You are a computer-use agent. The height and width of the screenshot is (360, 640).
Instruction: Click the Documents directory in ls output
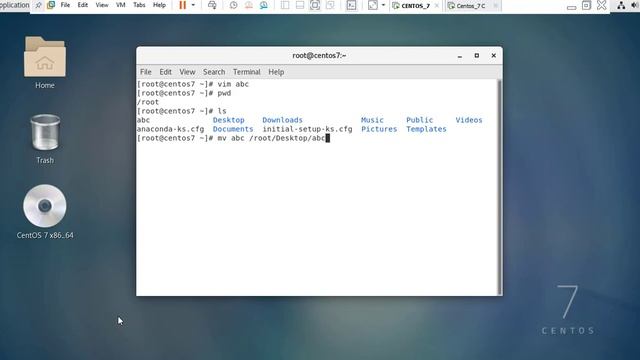pos(233,129)
